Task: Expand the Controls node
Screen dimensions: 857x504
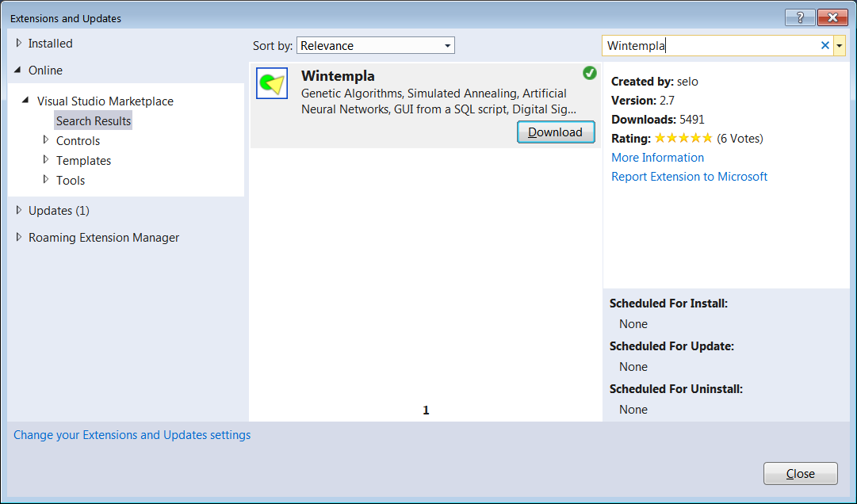Action: click(46, 140)
